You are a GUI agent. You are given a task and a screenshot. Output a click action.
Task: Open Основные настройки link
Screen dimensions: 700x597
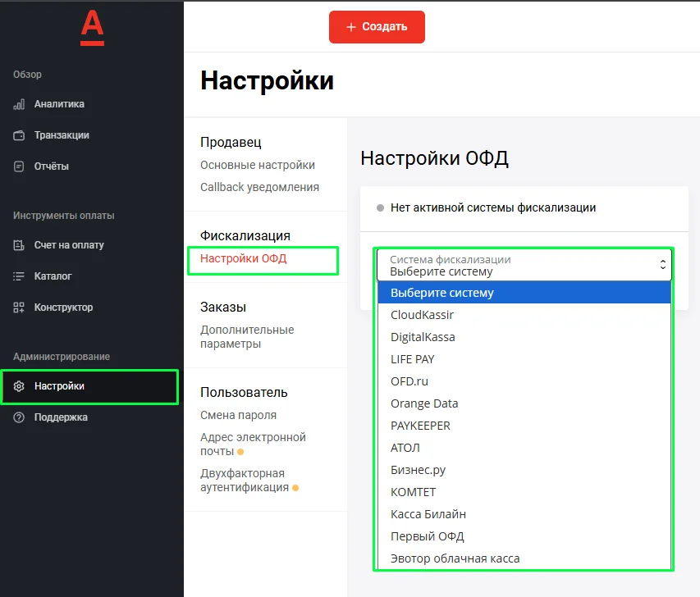(x=258, y=165)
